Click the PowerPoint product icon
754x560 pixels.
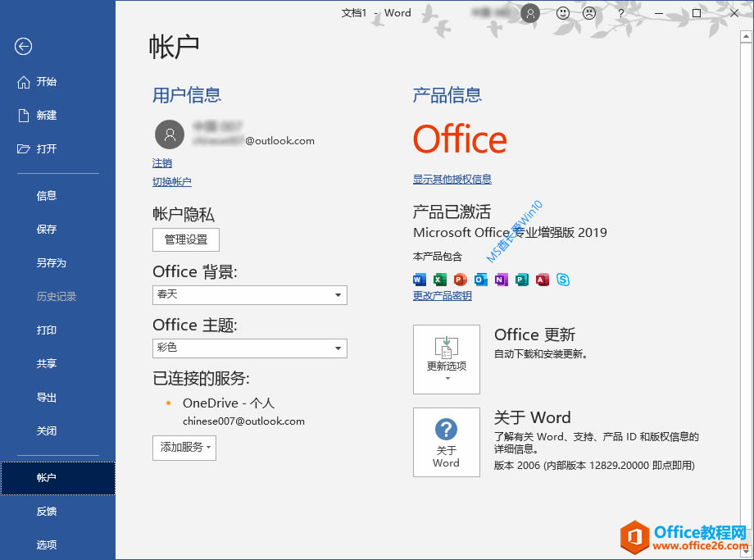[461, 280]
